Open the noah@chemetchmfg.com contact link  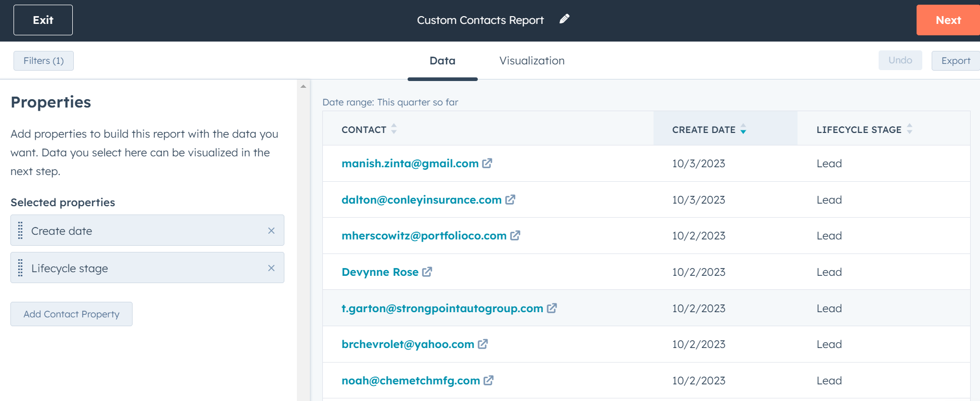pos(410,381)
